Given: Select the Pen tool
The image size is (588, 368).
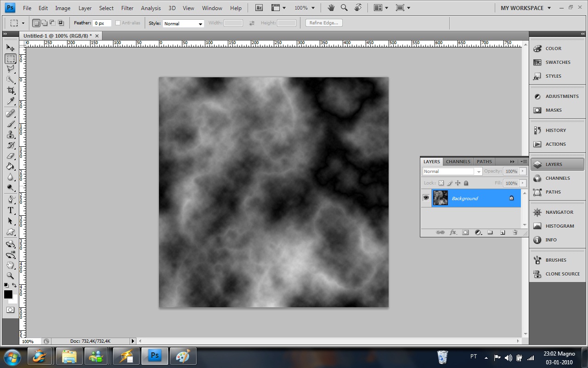Looking at the screenshot, I should pyautogui.click(x=10, y=200).
